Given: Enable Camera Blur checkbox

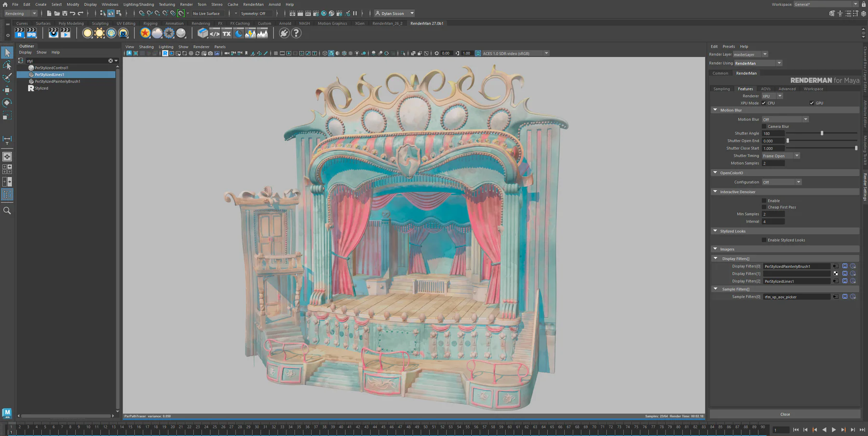Looking at the screenshot, I should (x=764, y=126).
